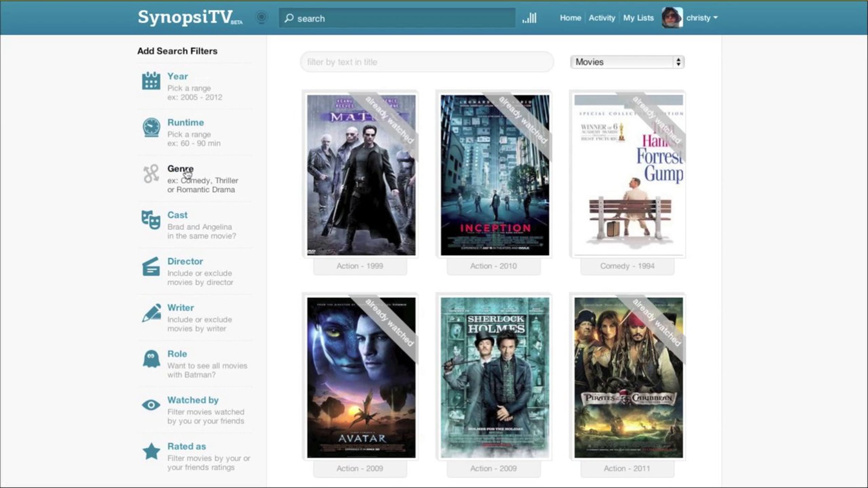Screen dimensions: 868x488
Task: Click the Runtime clock icon
Action: (151, 127)
